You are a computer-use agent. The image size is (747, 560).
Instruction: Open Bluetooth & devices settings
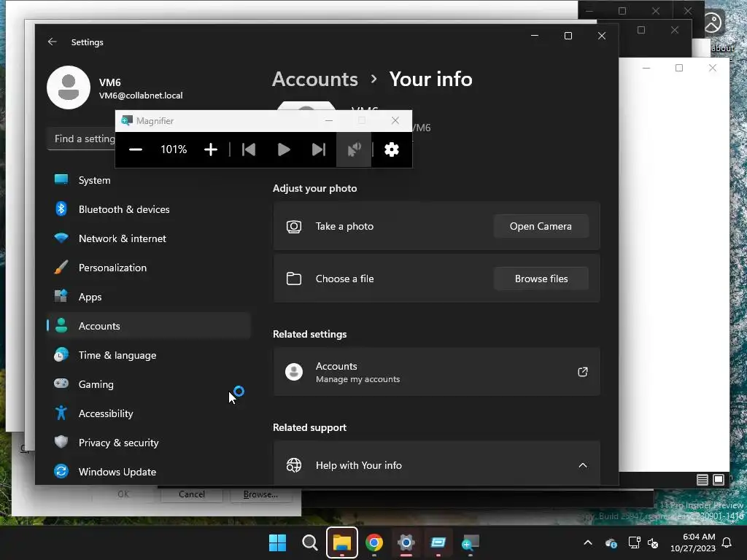[x=149, y=209]
